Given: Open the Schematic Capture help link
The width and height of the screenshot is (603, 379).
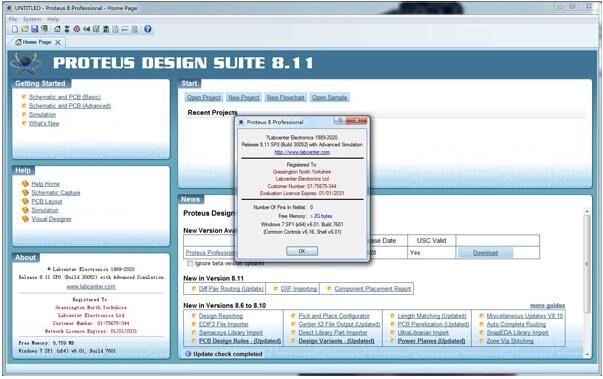Looking at the screenshot, I should (x=56, y=193).
